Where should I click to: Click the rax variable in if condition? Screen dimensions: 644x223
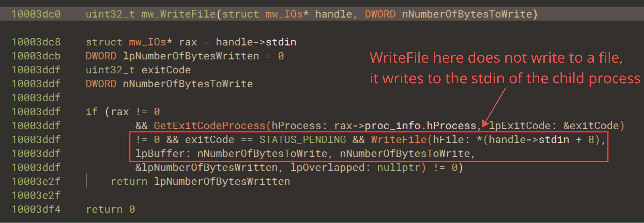tap(120, 112)
